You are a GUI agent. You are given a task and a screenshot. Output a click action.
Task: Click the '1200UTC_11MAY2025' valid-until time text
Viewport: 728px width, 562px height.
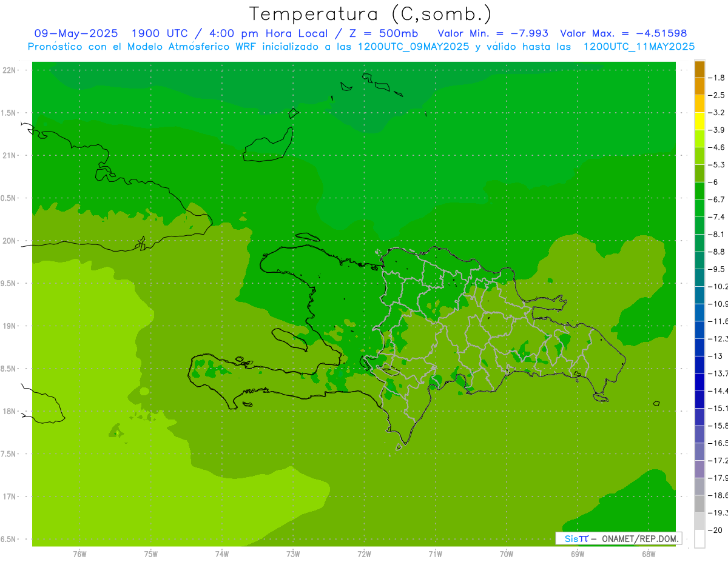tap(639, 46)
